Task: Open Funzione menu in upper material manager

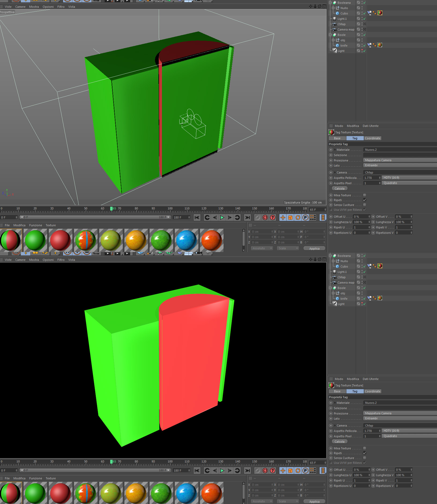Action: (36, 225)
